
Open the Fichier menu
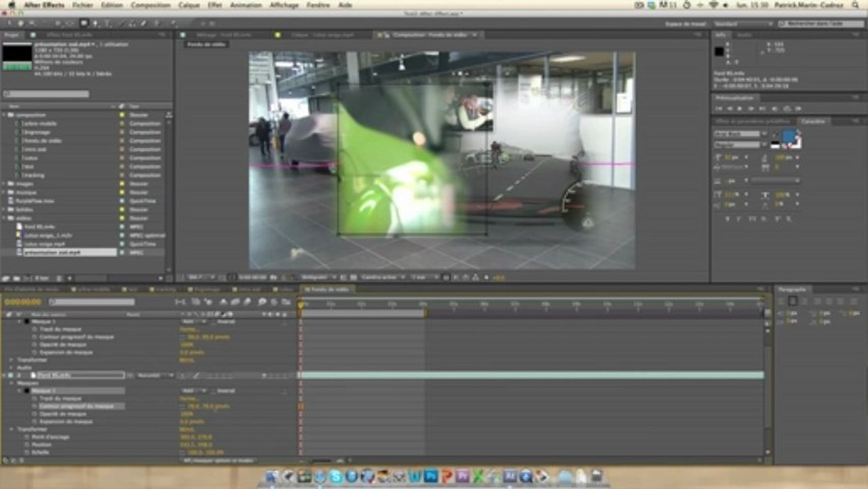(x=81, y=5)
